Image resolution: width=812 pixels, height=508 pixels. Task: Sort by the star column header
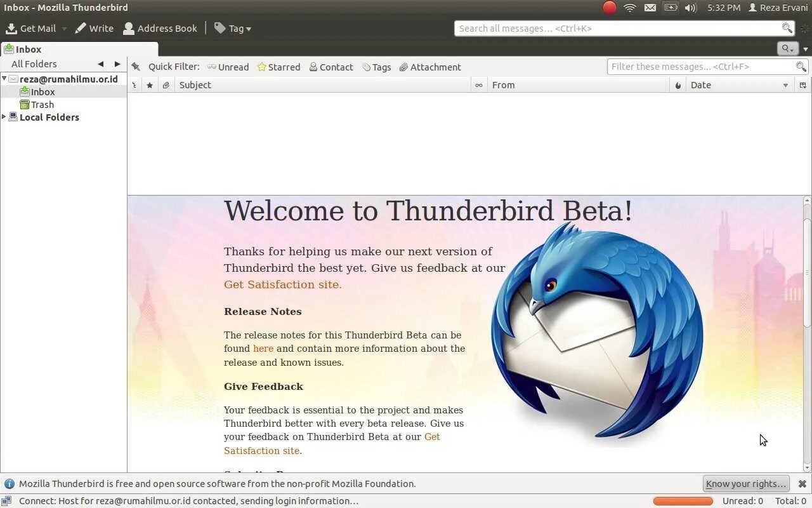point(150,85)
